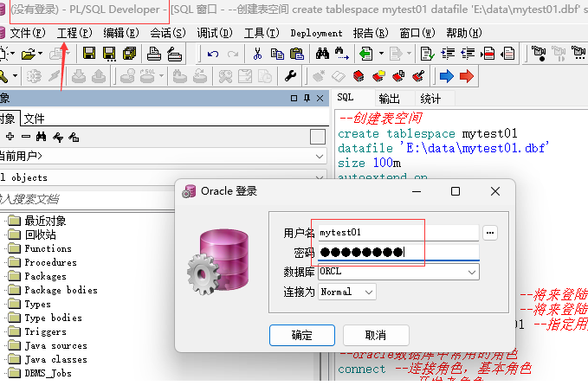The width and height of the screenshot is (588, 392).
Task: Click the green back navigation icon
Action: coord(365,54)
